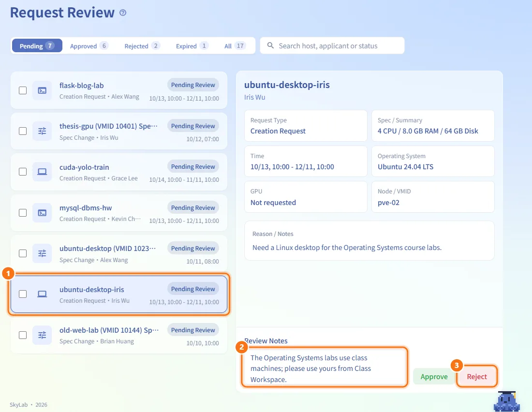This screenshot has width=532, height=412.
Task: Select the cuda-yolo-train checkbox
Action: 23,172
